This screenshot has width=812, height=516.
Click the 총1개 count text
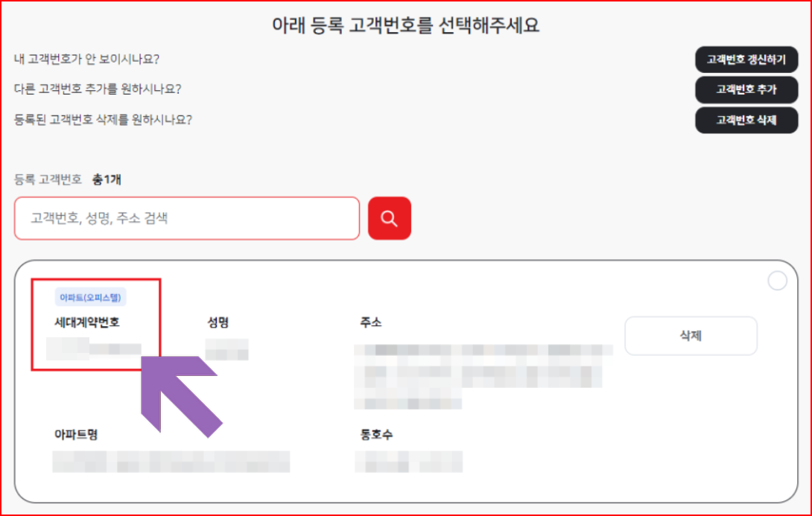(107, 179)
